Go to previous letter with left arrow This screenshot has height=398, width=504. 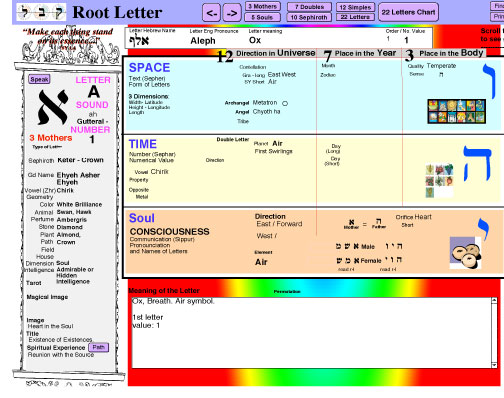pyautogui.click(x=211, y=13)
